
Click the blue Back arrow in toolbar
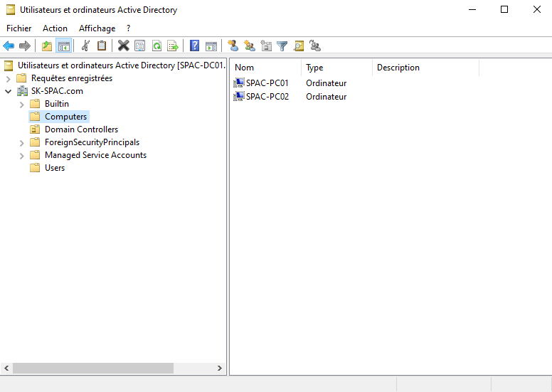[9, 46]
